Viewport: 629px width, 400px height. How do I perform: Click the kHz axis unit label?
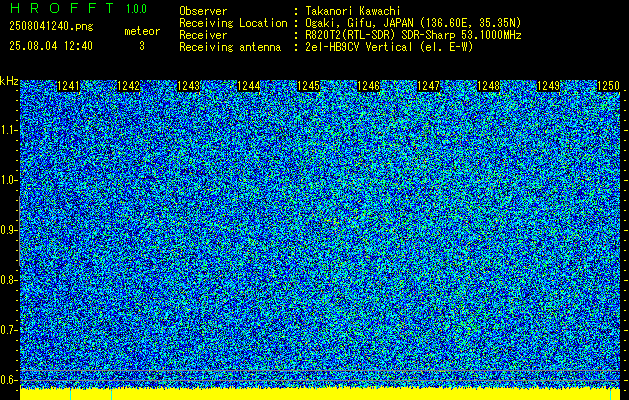coord(9,81)
